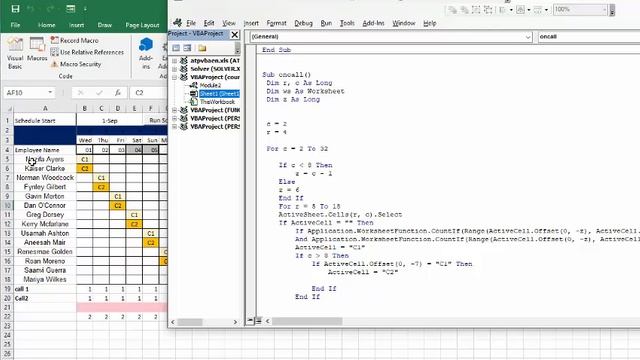Toggle Folders in the Project pane
Image resolution: width=640 pixels, height=360 pixels.
202,48
